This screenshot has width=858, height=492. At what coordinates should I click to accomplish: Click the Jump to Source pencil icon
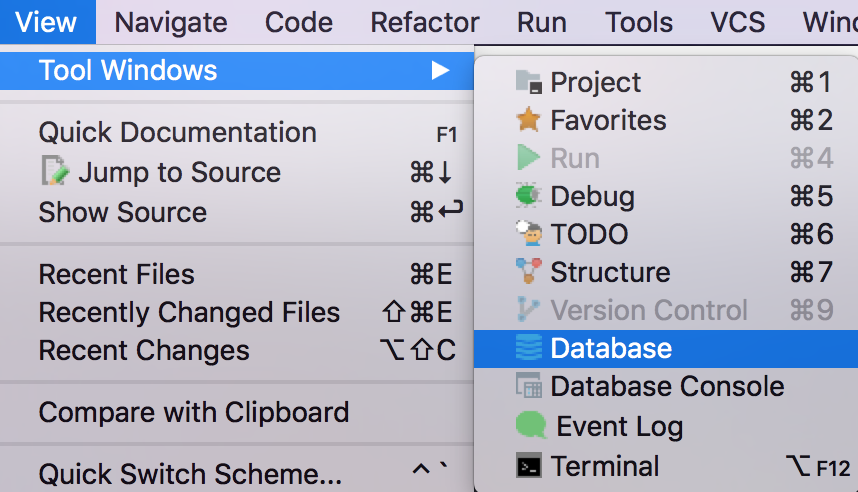coord(55,171)
